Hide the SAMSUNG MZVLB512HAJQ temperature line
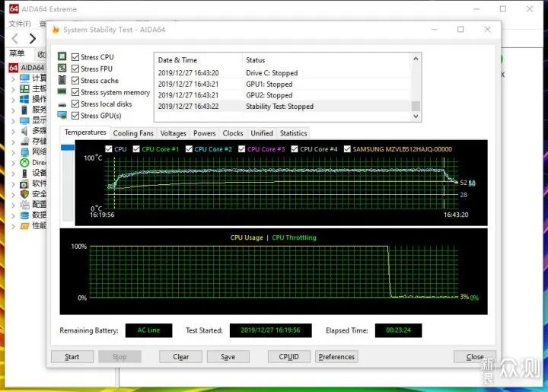The width and height of the screenshot is (548, 392). 347,149
